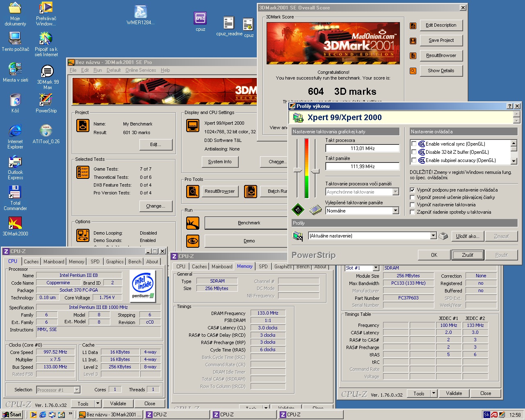Click the floppy icon beside Save Project
This screenshot has height=420, width=525.
[413, 41]
